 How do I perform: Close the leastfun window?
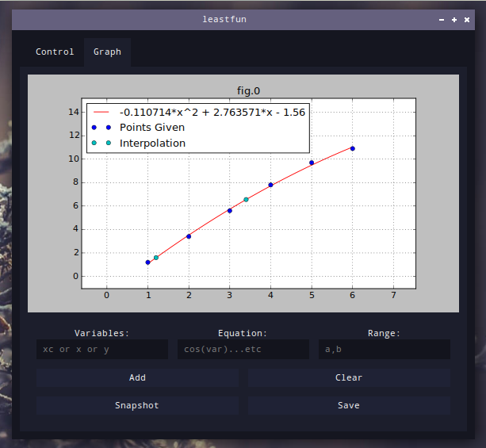467,20
